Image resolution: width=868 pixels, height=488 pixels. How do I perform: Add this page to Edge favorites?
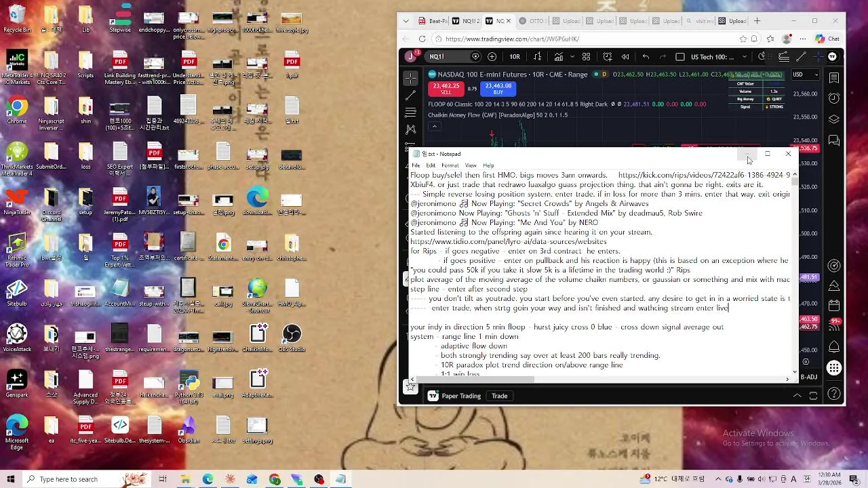click(743, 39)
